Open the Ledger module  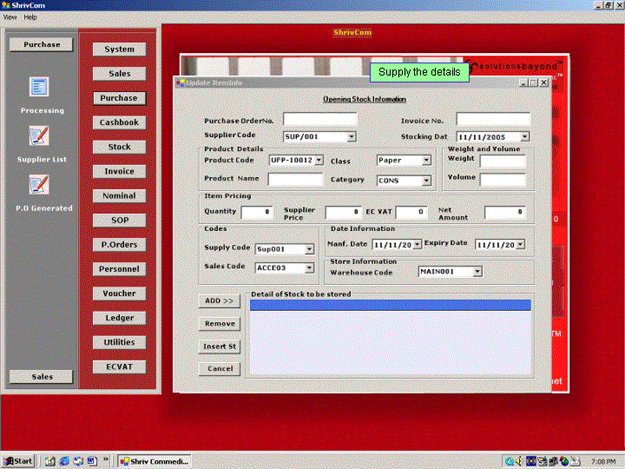pyautogui.click(x=119, y=318)
